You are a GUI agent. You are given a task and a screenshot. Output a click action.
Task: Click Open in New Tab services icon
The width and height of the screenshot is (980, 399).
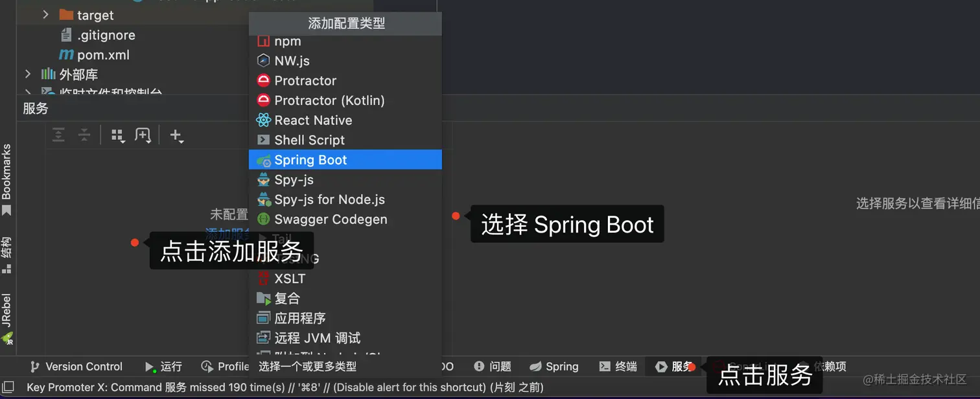tap(143, 135)
